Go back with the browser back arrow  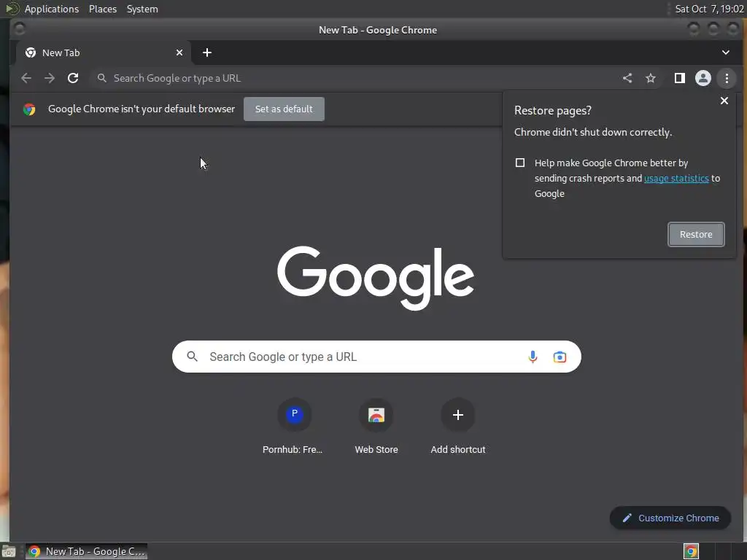[26, 78]
